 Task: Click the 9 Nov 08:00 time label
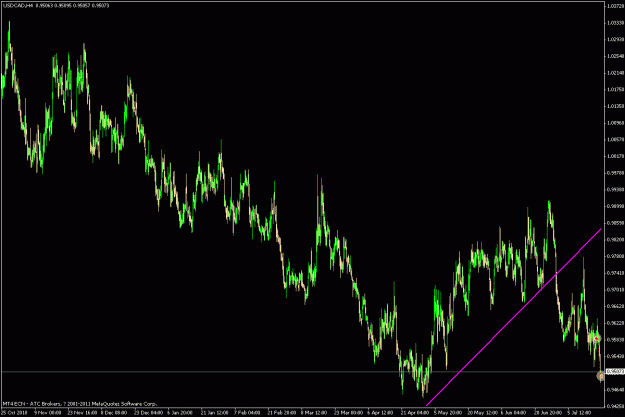click(x=48, y=413)
